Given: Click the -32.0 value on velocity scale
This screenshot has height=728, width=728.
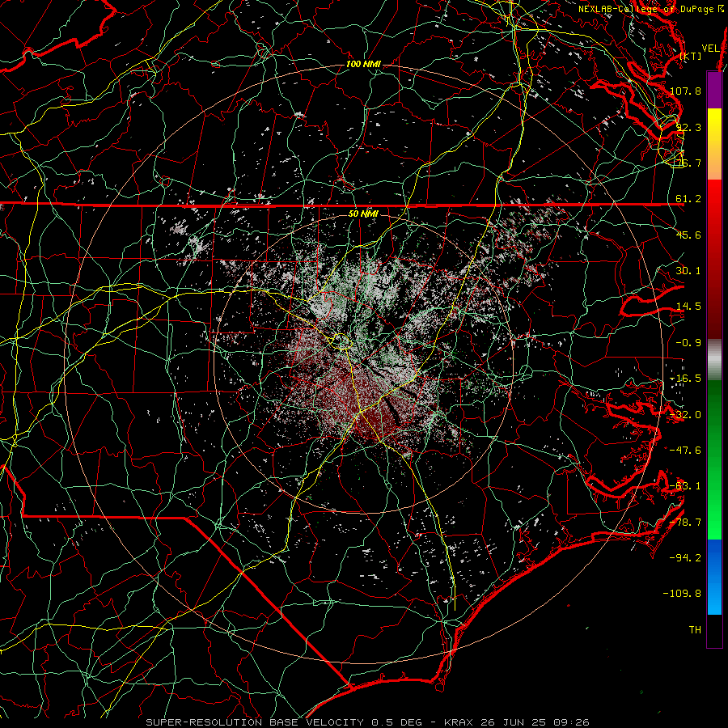Looking at the screenshot, I should tap(685, 415).
